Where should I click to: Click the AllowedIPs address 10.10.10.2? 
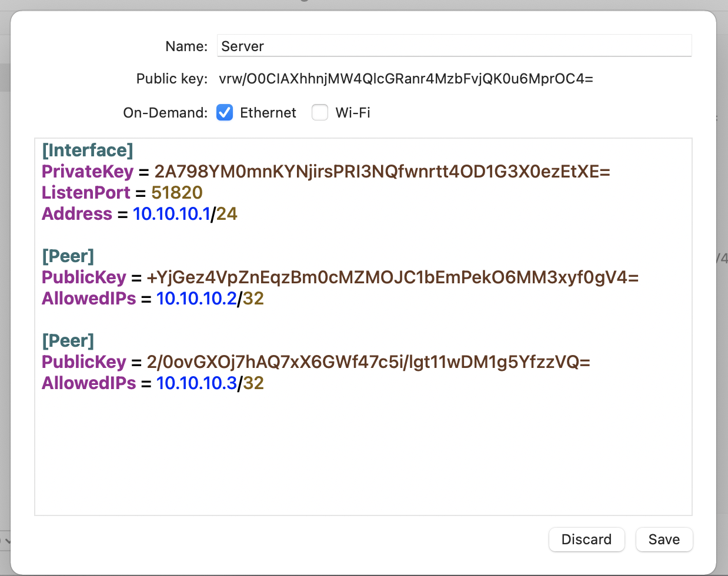196,299
